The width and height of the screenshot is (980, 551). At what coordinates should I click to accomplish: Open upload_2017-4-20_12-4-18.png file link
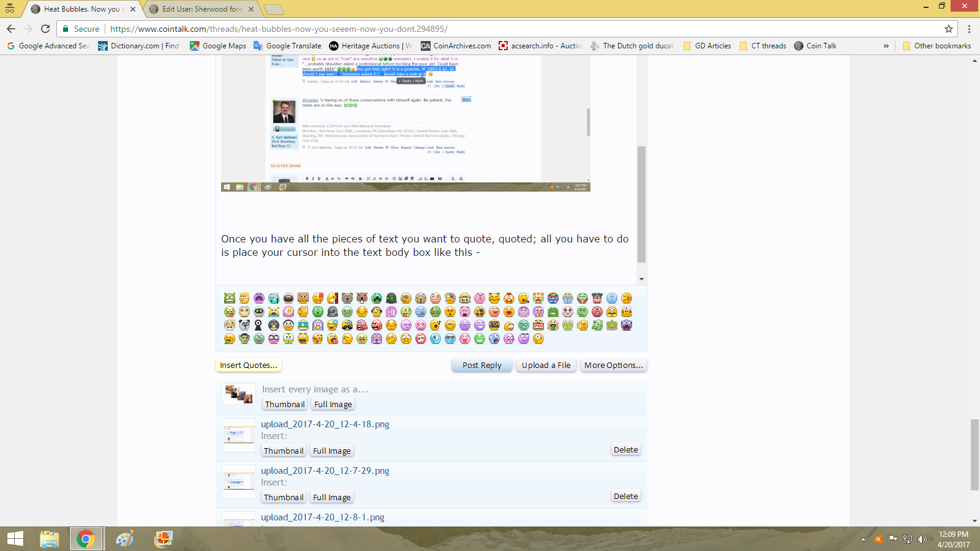325,424
